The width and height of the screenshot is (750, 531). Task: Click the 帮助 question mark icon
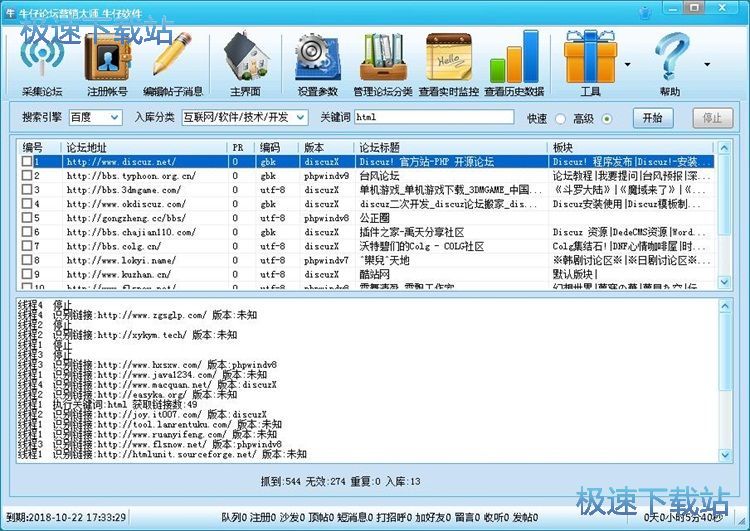pyautogui.click(x=670, y=64)
